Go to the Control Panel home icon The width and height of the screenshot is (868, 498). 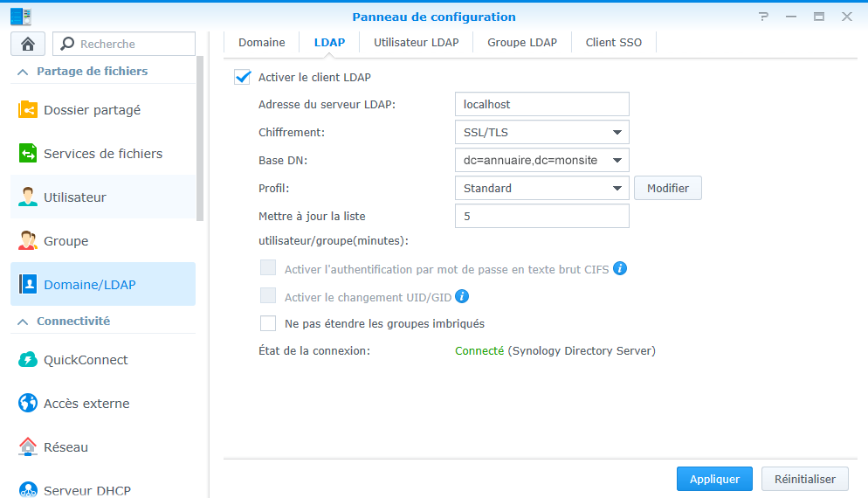click(28, 44)
